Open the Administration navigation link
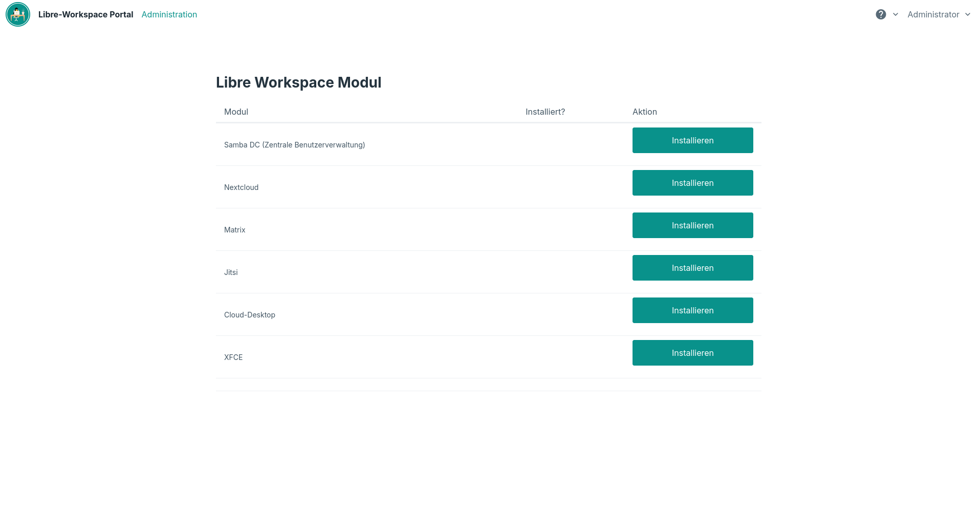Screen dimensions: 980x532 [169, 14]
